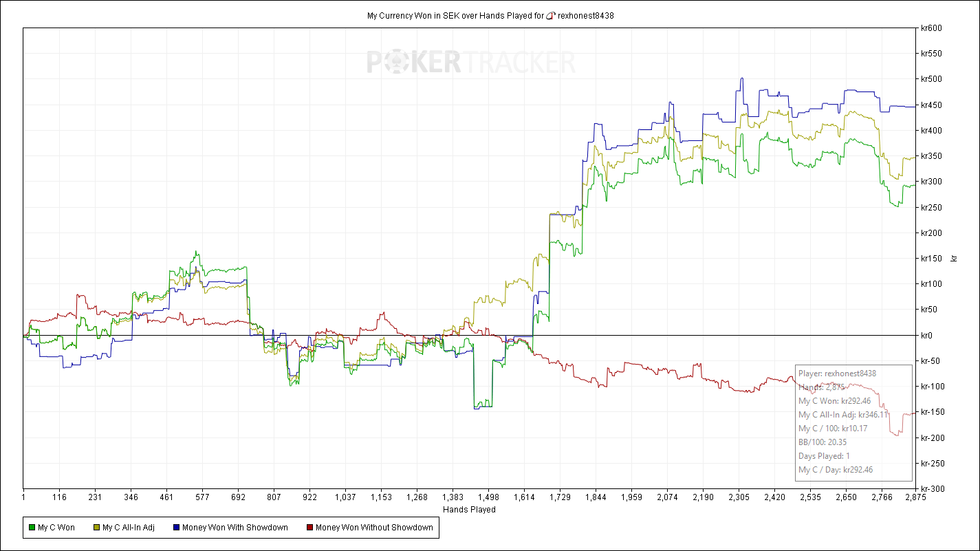This screenshot has width=980, height=551.
Task: Click the '2,190' x-axis tick label
Action: 703,497
